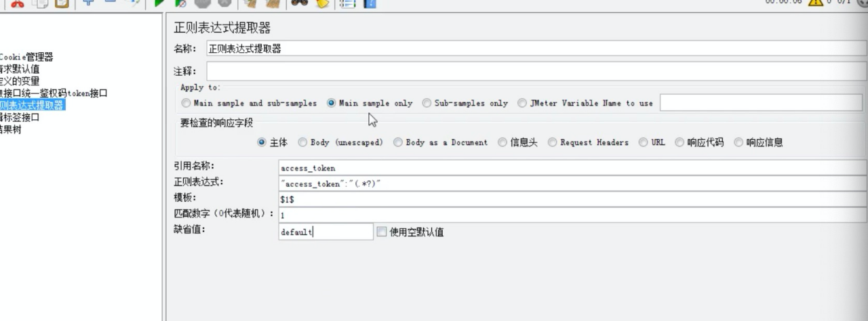868x321 pixels.
Task: Click the yellow warning triangle icon
Action: (x=815, y=3)
